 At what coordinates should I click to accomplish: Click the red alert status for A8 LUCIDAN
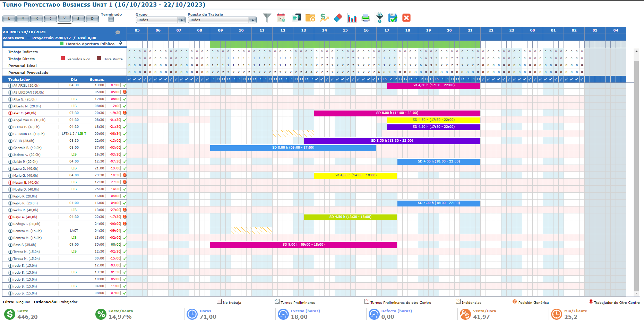[x=124, y=92]
